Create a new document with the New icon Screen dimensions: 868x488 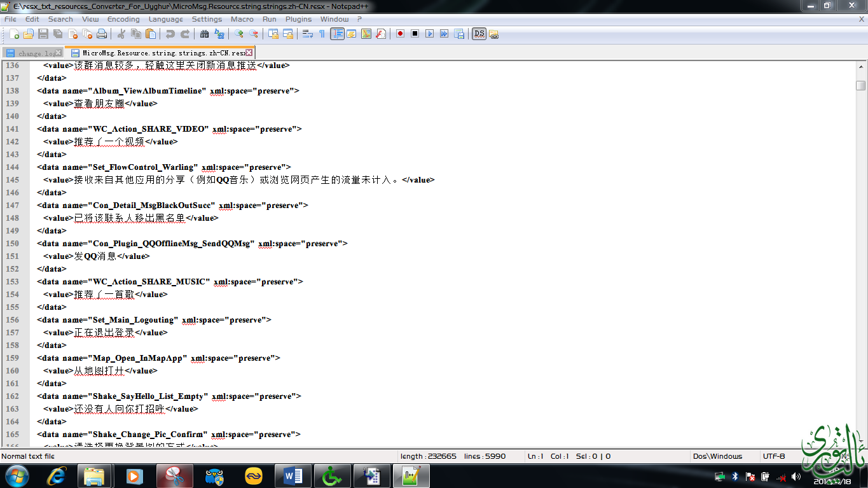pos(14,34)
